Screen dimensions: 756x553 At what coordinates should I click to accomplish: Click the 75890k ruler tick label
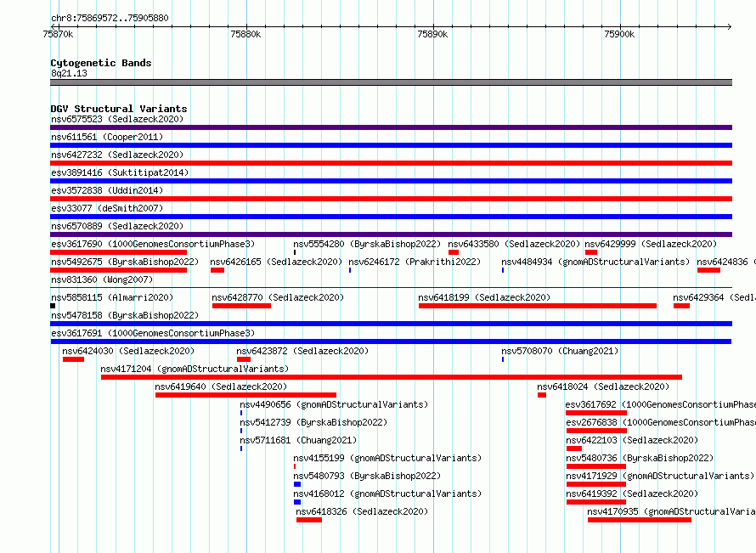432,34
